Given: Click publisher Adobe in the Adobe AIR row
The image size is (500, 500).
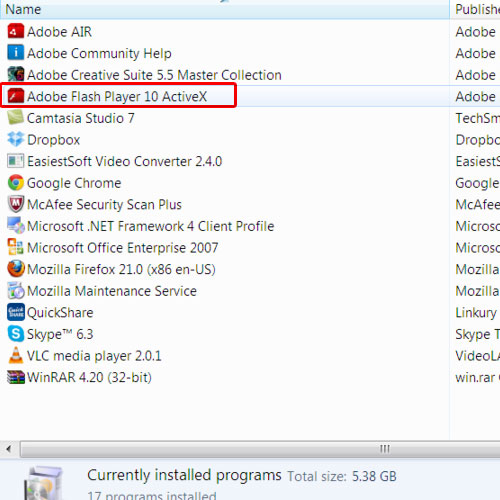Looking at the screenshot, I should (475, 32).
